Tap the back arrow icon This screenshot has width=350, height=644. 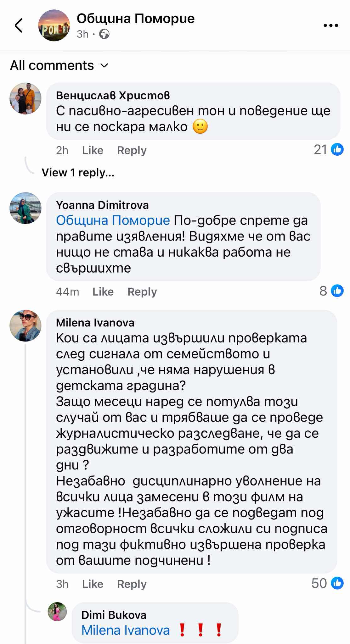[19, 25]
